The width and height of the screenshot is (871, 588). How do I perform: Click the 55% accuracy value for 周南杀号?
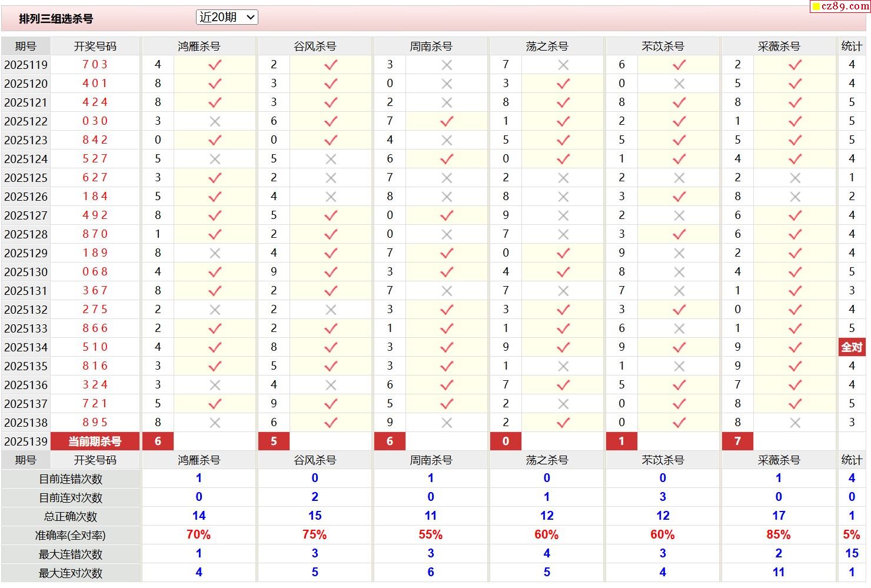(430, 535)
